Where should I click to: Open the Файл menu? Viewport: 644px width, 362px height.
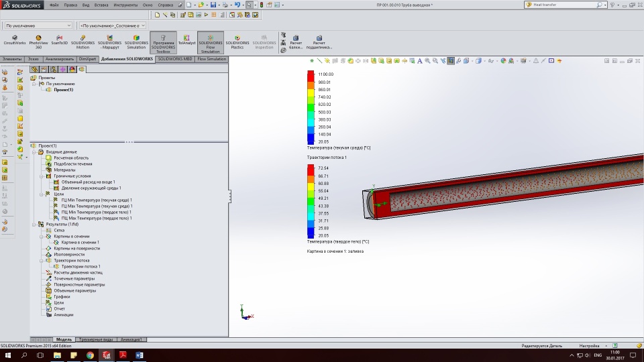click(54, 5)
